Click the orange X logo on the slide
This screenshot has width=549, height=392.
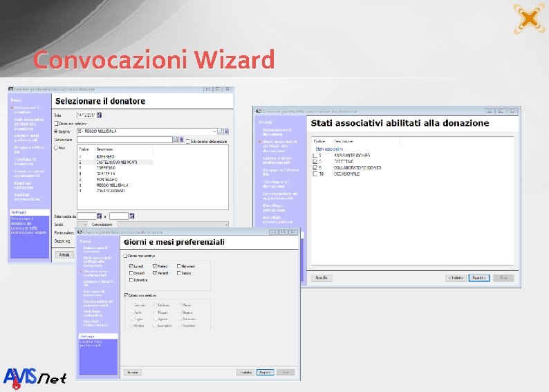529,19
